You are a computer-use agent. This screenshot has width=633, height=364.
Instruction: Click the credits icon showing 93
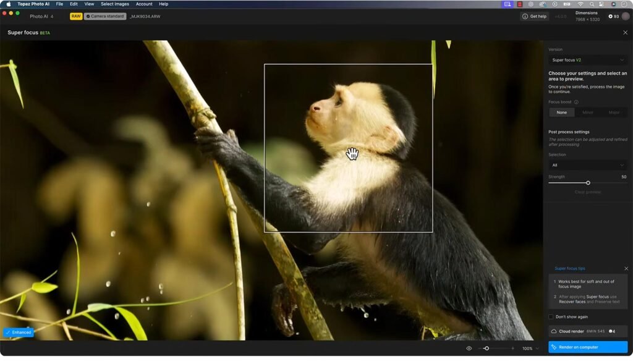coord(610,16)
